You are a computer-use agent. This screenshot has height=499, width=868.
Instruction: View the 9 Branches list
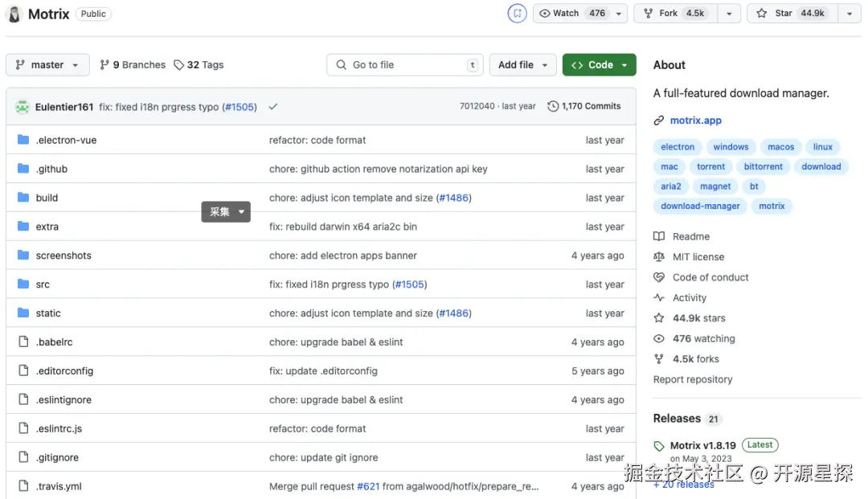tap(133, 65)
